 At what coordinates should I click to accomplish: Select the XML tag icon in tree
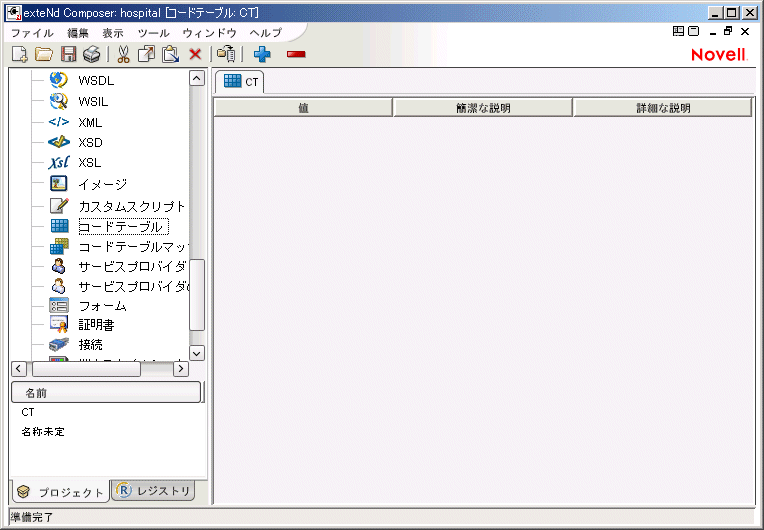pos(59,122)
